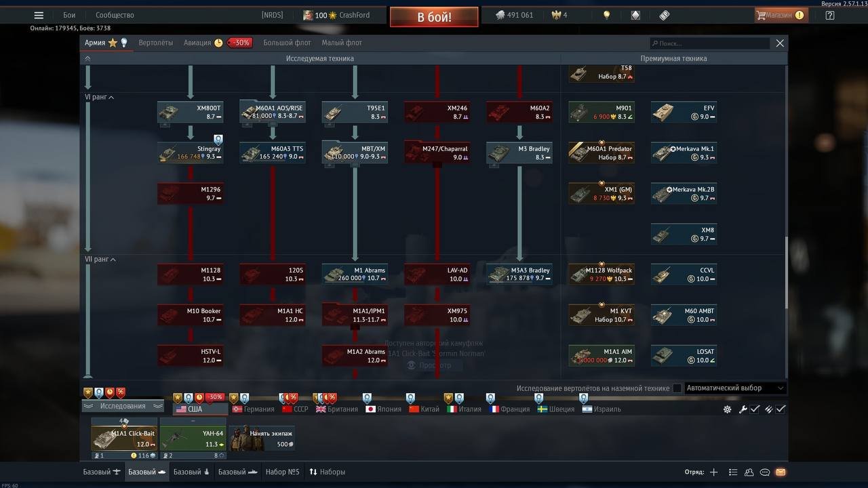
Task: Select the YAH-64 crew slot
Action: [193, 439]
